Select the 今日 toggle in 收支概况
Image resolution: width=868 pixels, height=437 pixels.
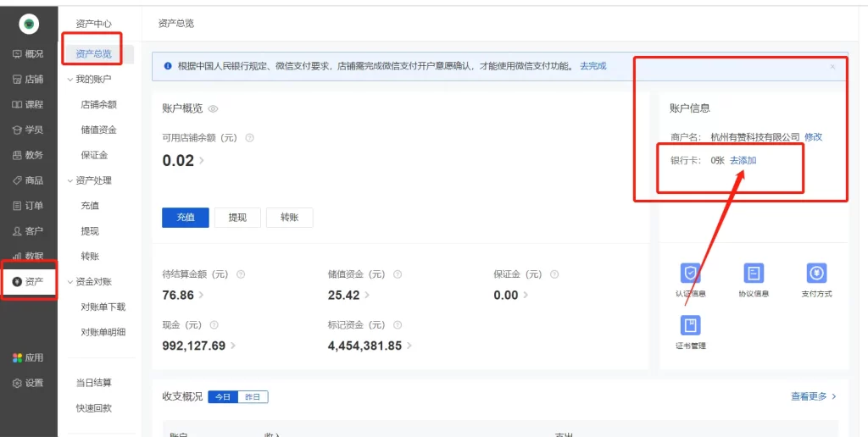coord(223,396)
